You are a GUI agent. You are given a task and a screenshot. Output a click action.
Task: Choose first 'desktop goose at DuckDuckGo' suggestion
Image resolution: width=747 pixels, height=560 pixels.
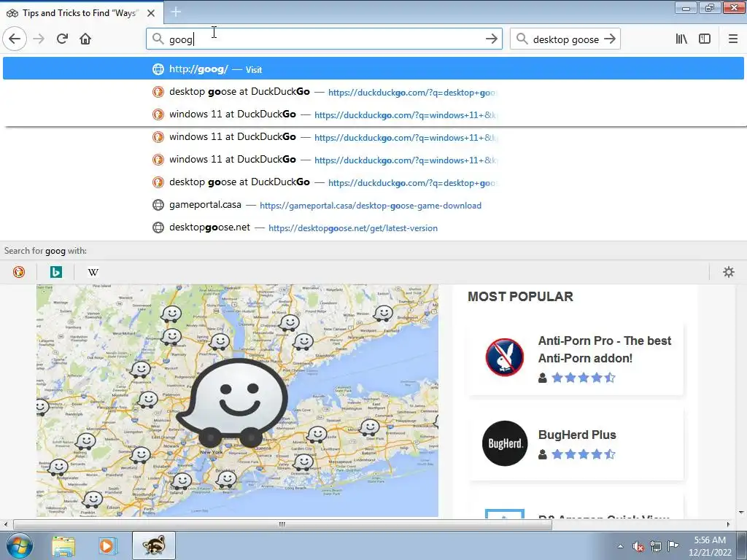pos(373,91)
